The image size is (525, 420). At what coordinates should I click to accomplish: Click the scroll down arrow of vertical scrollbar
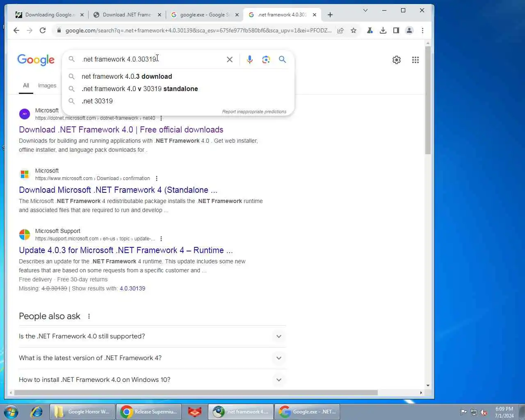point(428,385)
